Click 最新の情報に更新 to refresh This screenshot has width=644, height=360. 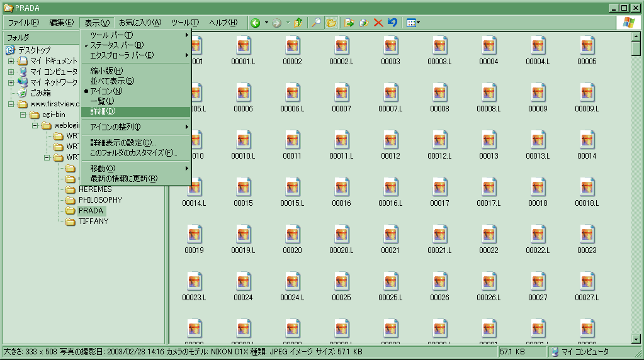click(123, 179)
